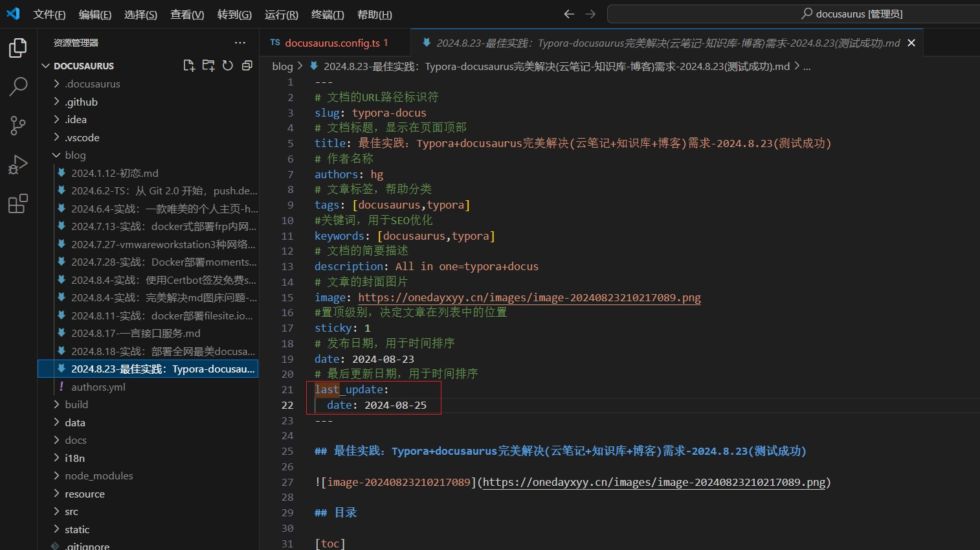Screen dimensions: 980x550
Task: Collapse all folders in explorer
Action: (247, 65)
